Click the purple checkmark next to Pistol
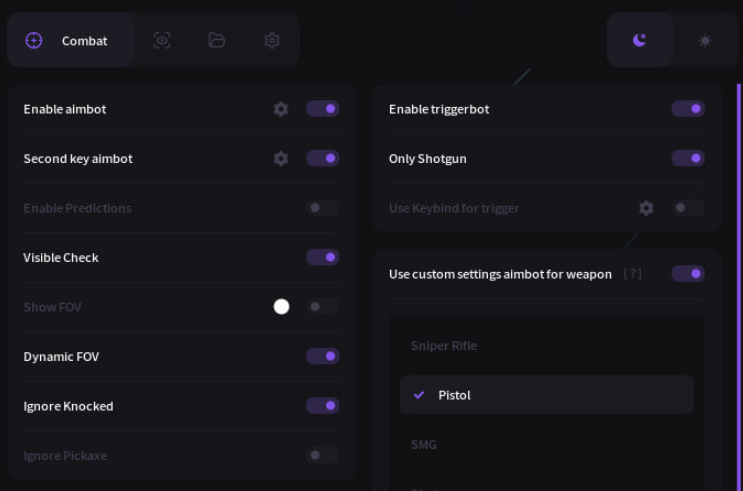 [x=419, y=395]
